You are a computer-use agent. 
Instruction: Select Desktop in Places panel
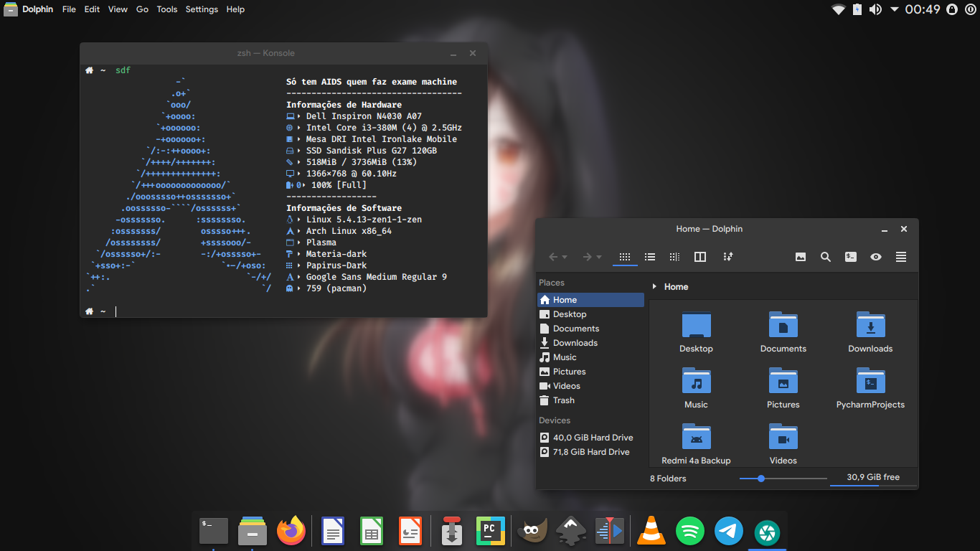tap(590, 314)
